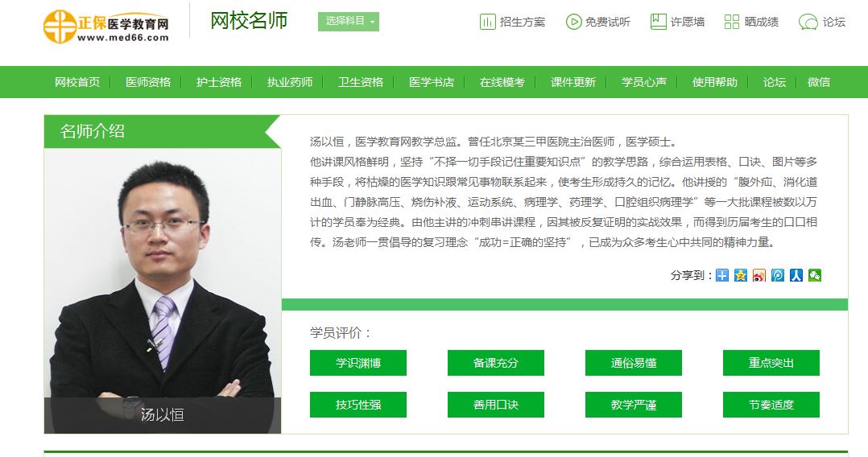Share to QQ Zone star icon
This screenshot has height=457, width=868.
tap(741, 275)
